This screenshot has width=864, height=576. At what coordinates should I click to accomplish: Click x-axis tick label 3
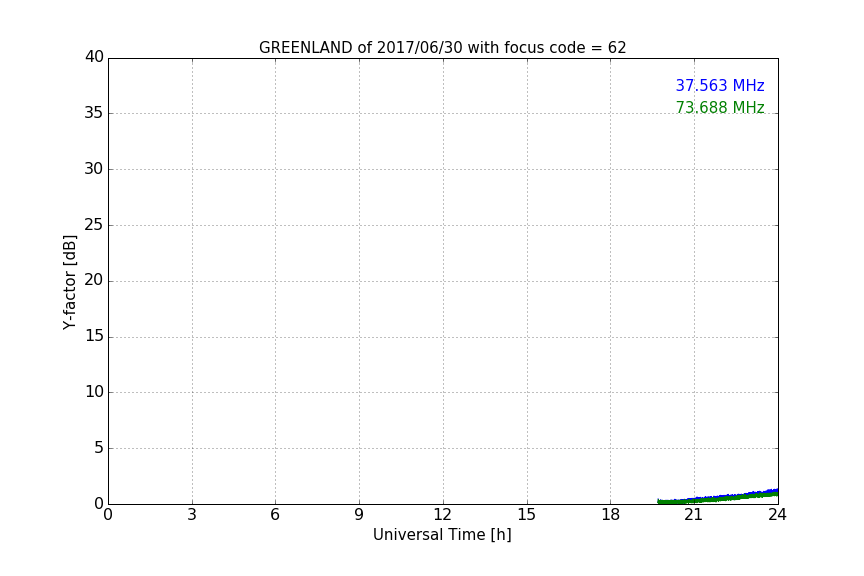pos(192,515)
